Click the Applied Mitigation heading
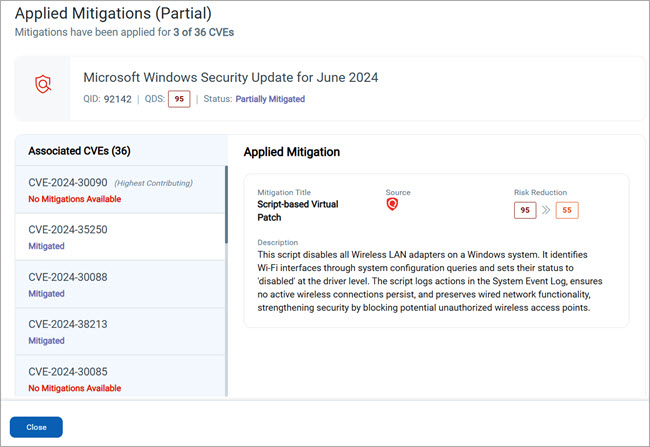Viewport: 650px width, 447px height. [x=292, y=152]
